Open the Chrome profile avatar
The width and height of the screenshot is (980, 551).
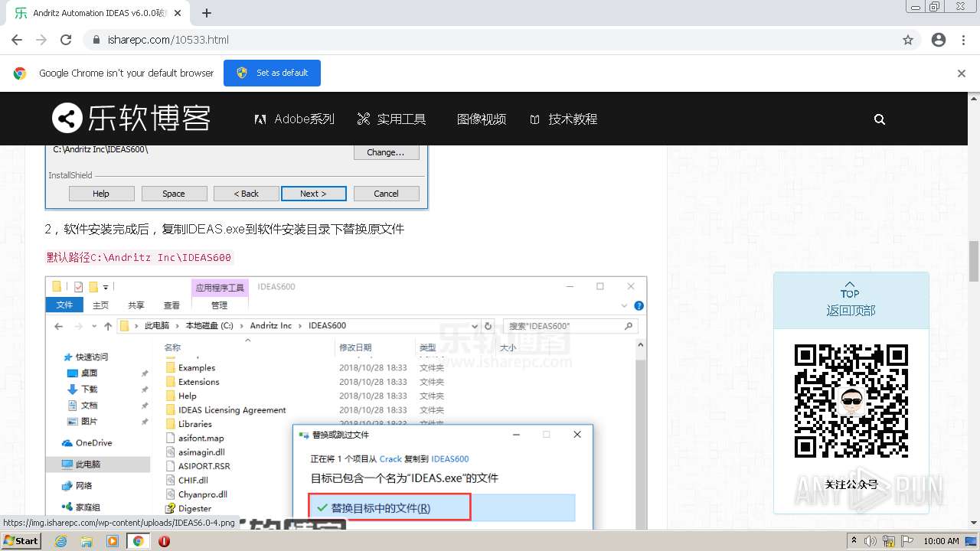click(x=939, y=40)
